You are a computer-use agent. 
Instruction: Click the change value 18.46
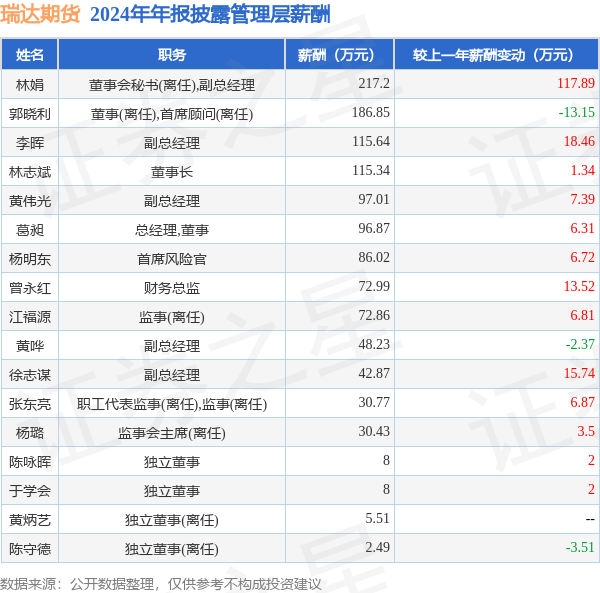pos(579,141)
